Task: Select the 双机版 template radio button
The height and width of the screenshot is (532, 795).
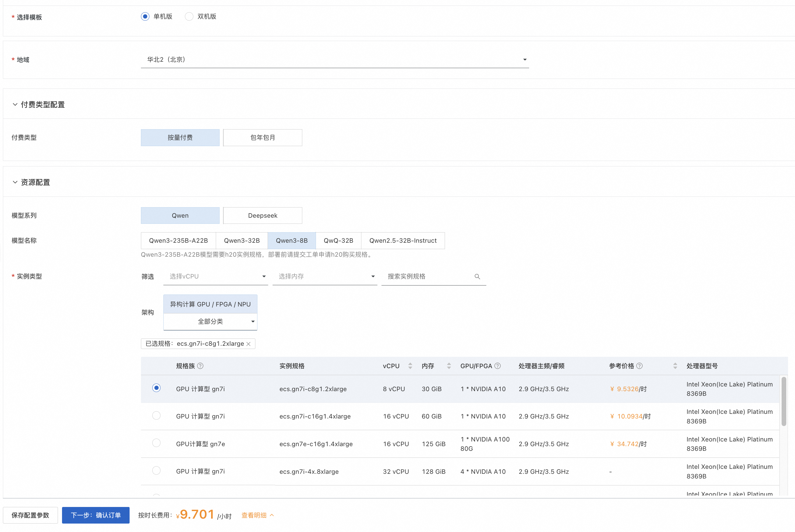Action: [x=189, y=17]
